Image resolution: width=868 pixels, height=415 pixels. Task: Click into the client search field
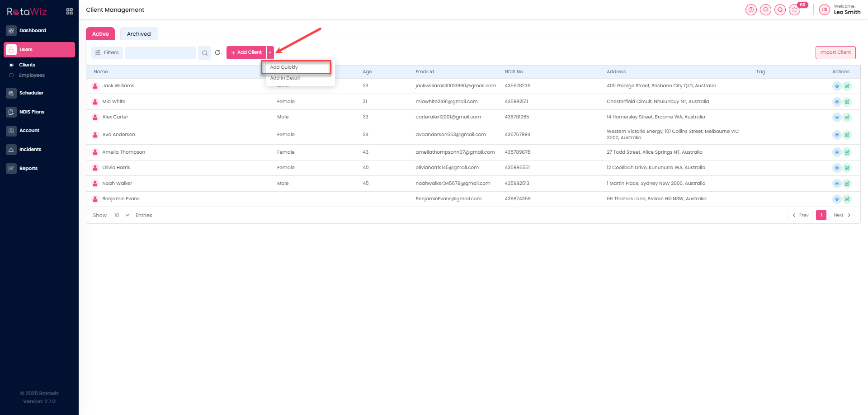(x=160, y=53)
